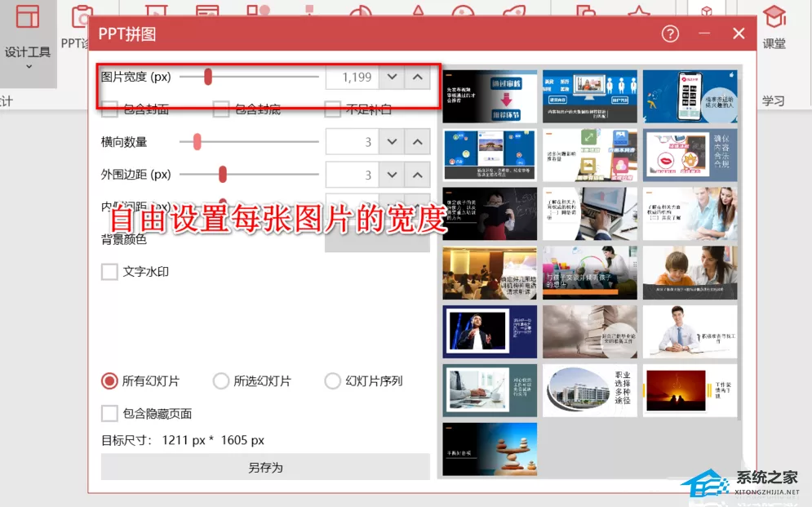Decrease 横向数量 using down chevron
Image resolution: width=812 pixels, height=507 pixels.
point(392,142)
